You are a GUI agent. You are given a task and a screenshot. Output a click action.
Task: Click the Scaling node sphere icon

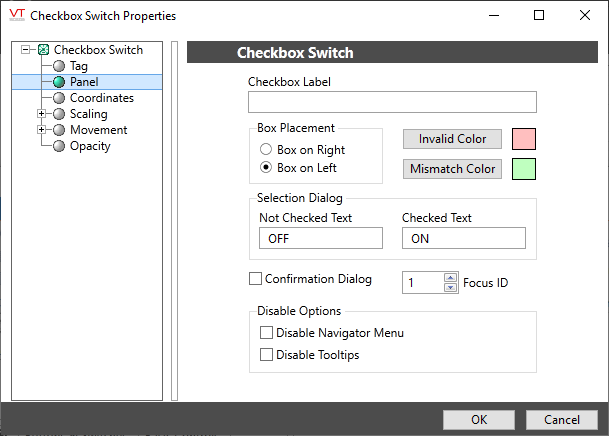point(59,114)
